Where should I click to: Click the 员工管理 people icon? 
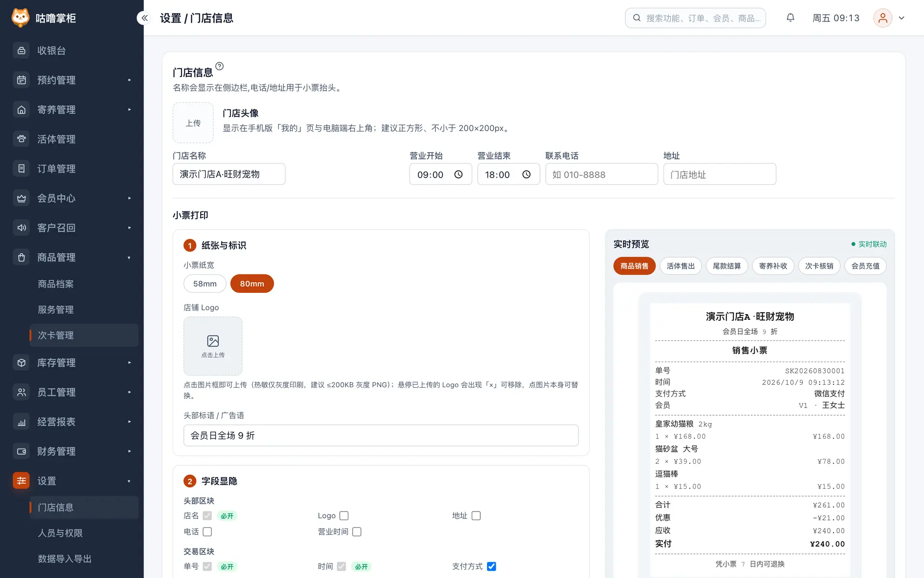(x=22, y=392)
